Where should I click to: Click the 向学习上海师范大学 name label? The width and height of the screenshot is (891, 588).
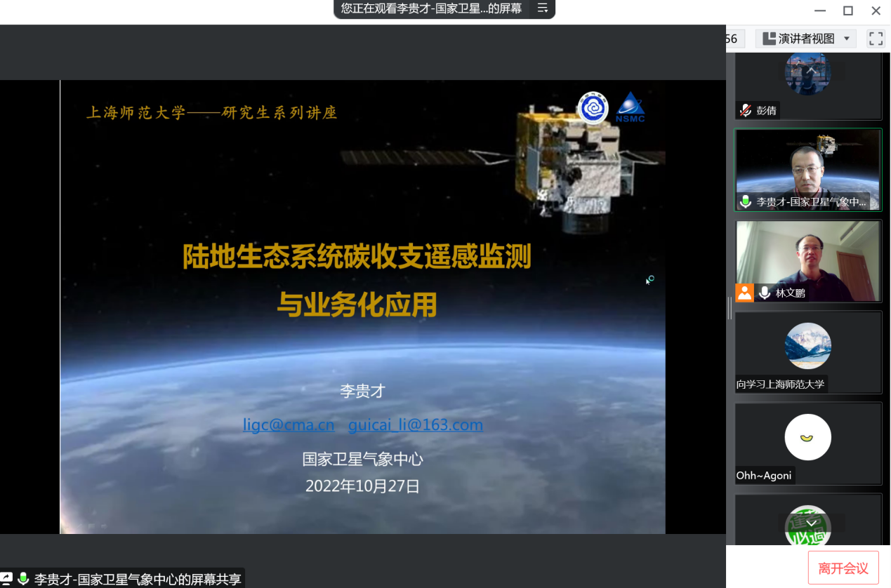point(781,384)
